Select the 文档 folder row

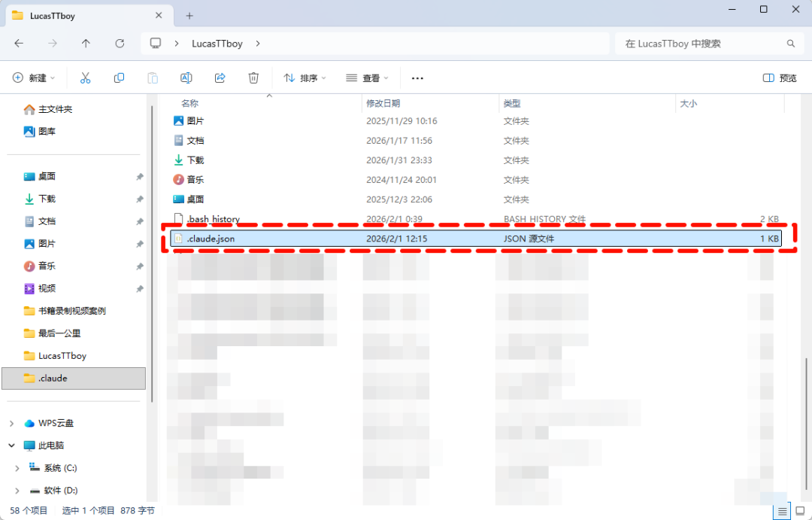point(475,141)
